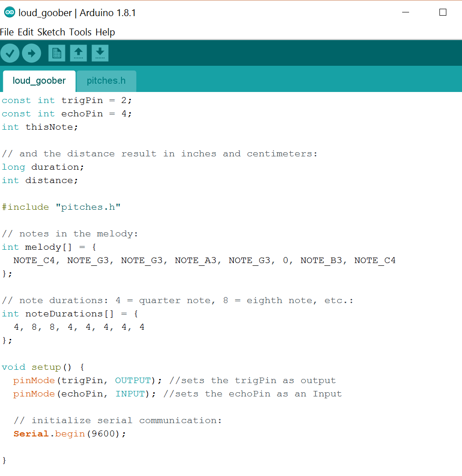Screen dimensions: 462x476
Task: Click NOTE_B3 in the melody array
Action: [x=321, y=261]
